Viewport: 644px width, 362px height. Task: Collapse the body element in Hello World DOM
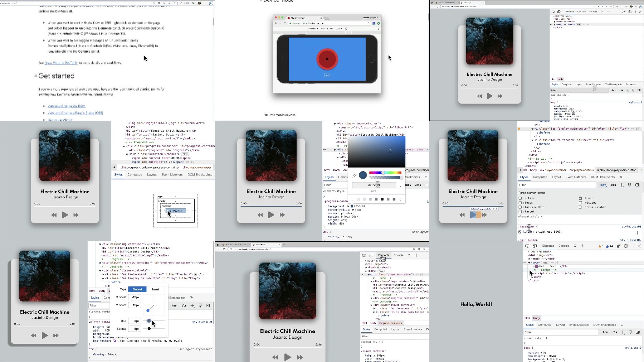tap(529, 262)
